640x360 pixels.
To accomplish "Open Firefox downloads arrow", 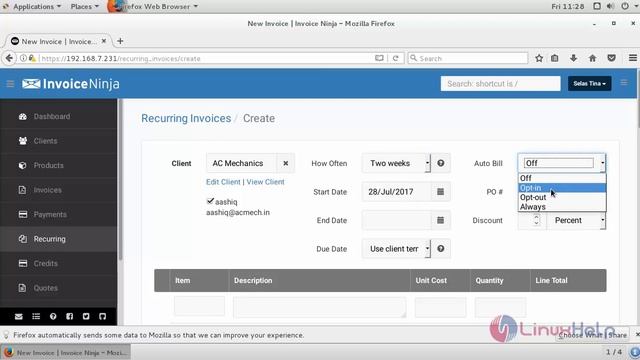I will click(573, 58).
